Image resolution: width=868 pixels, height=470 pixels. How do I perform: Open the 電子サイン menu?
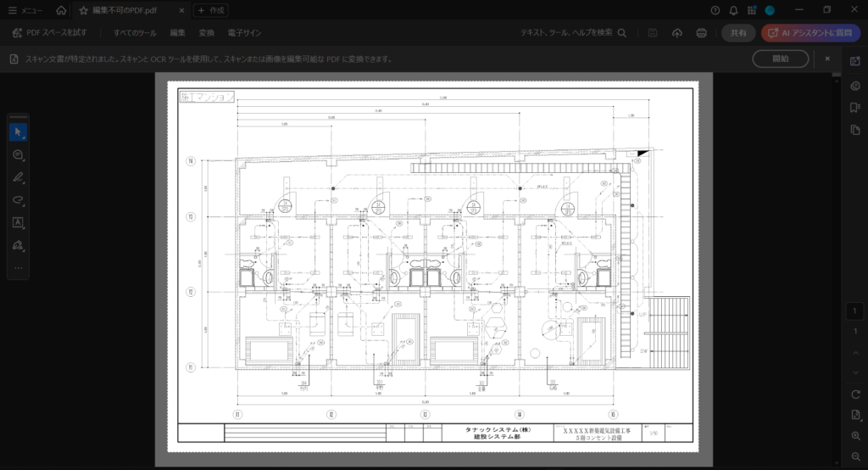(x=244, y=33)
